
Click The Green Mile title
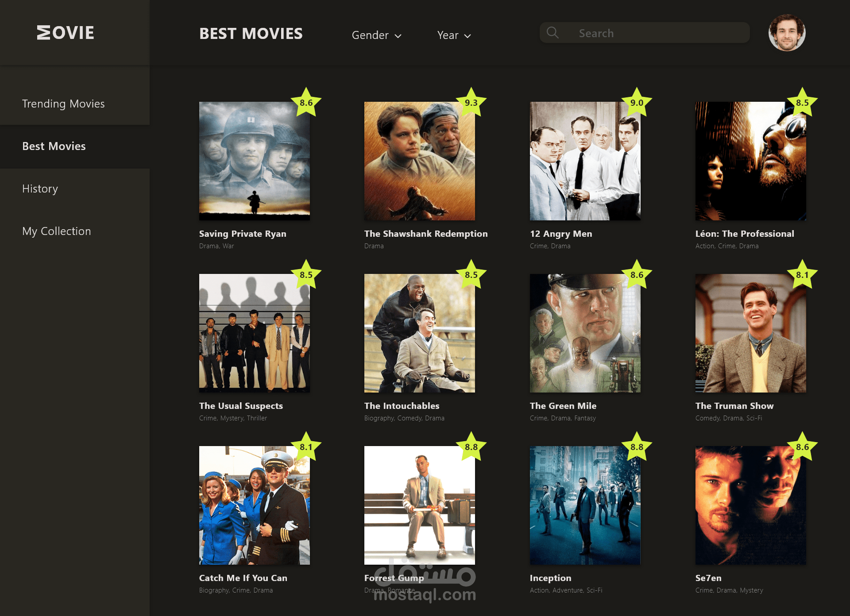pos(563,406)
